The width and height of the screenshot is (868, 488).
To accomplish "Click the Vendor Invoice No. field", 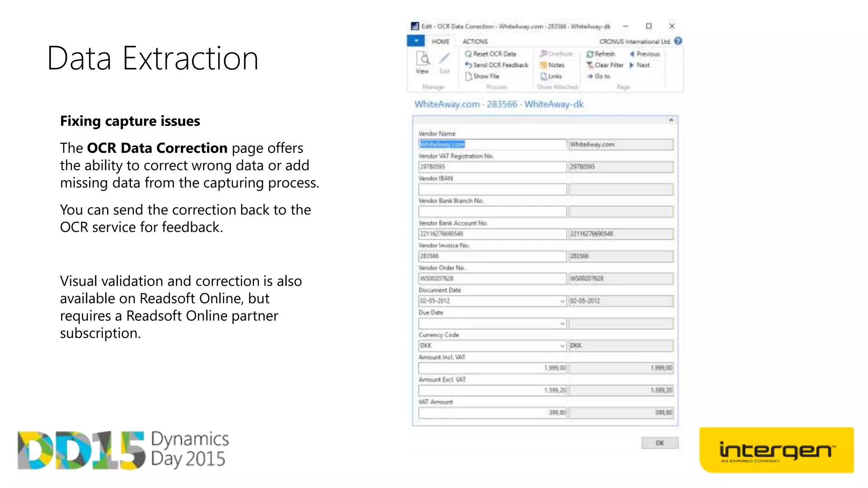I will click(492, 256).
